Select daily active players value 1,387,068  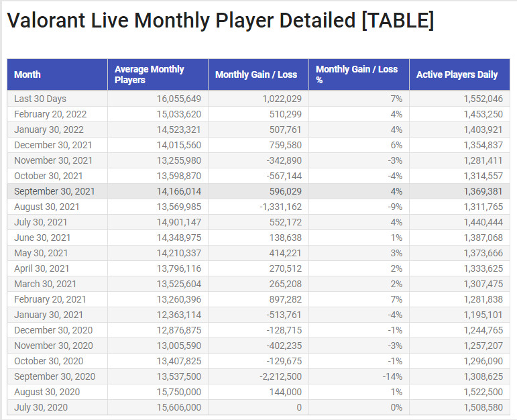tap(483, 238)
